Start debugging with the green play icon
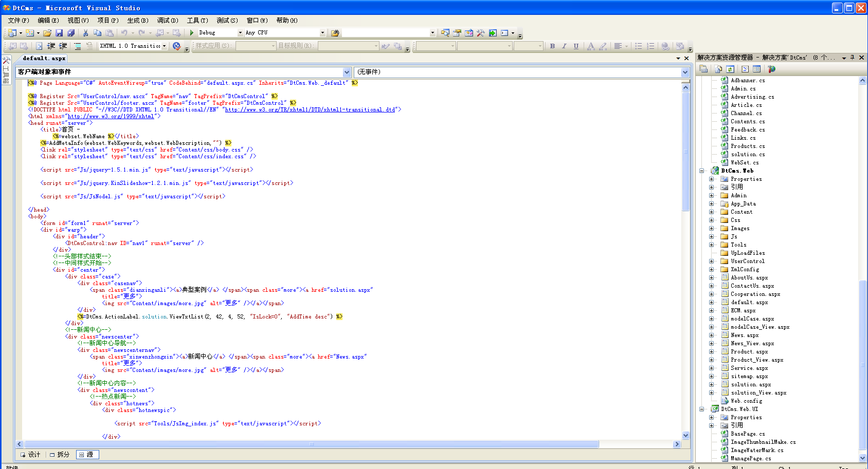The image size is (868, 469). point(192,33)
